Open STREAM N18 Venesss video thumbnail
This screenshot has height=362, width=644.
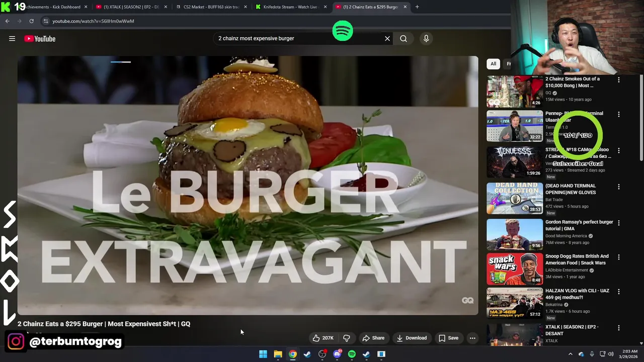(x=515, y=162)
